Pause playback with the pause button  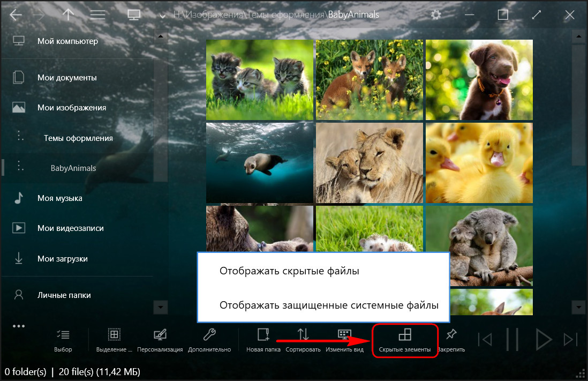pyautogui.click(x=512, y=340)
